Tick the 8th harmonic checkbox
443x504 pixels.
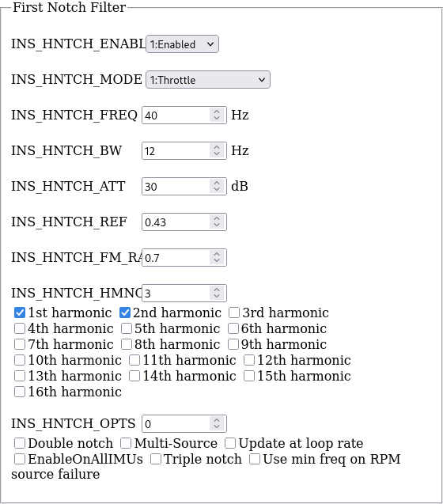(127, 344)
